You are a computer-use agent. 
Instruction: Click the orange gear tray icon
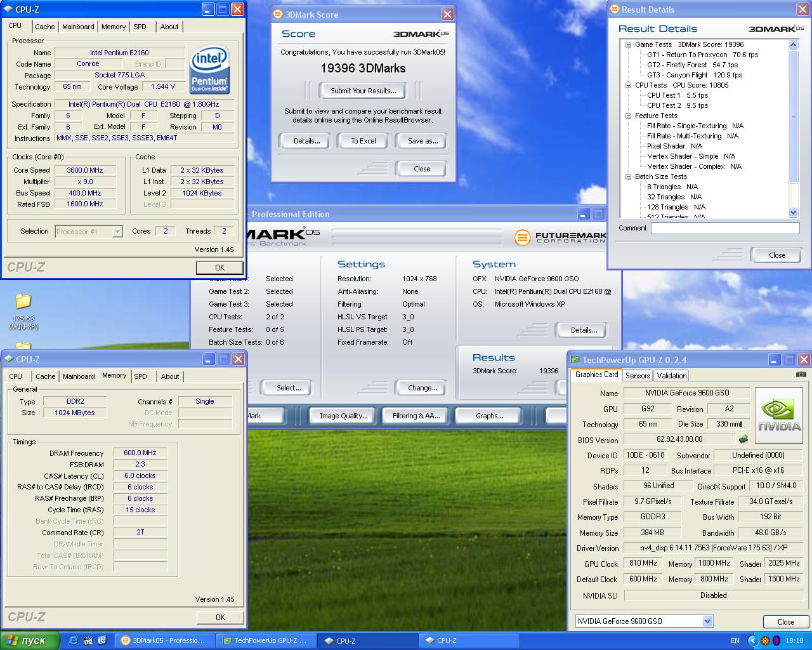[x=765, y=640]
